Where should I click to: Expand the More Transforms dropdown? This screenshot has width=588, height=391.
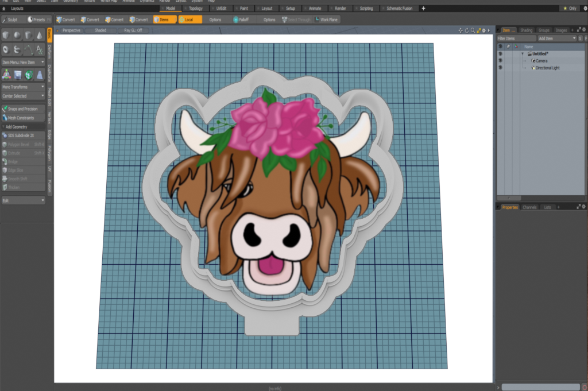click(23, 87)
